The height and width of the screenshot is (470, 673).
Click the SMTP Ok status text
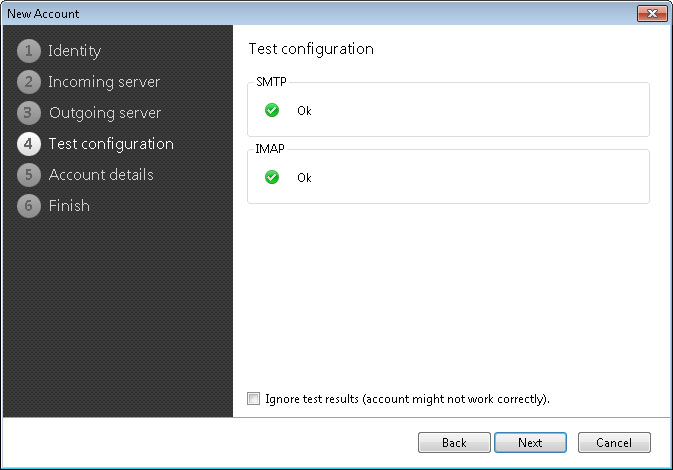pyautogui.click(x=304, y=111)
